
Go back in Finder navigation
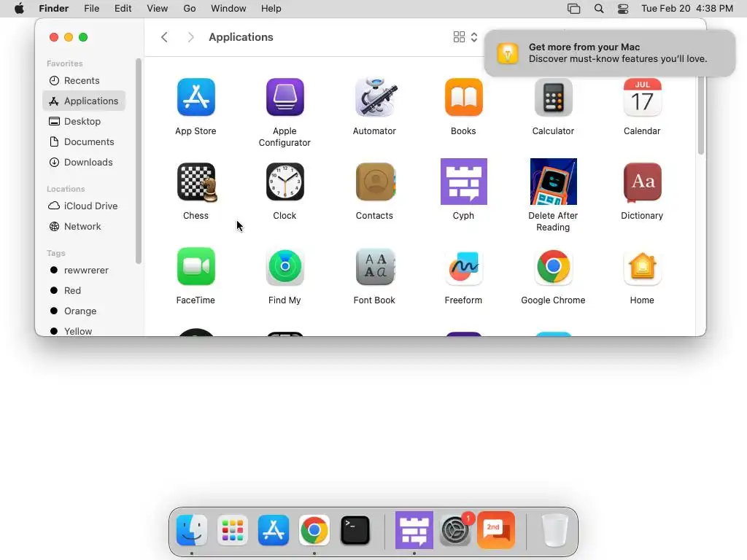click(164, 37)
